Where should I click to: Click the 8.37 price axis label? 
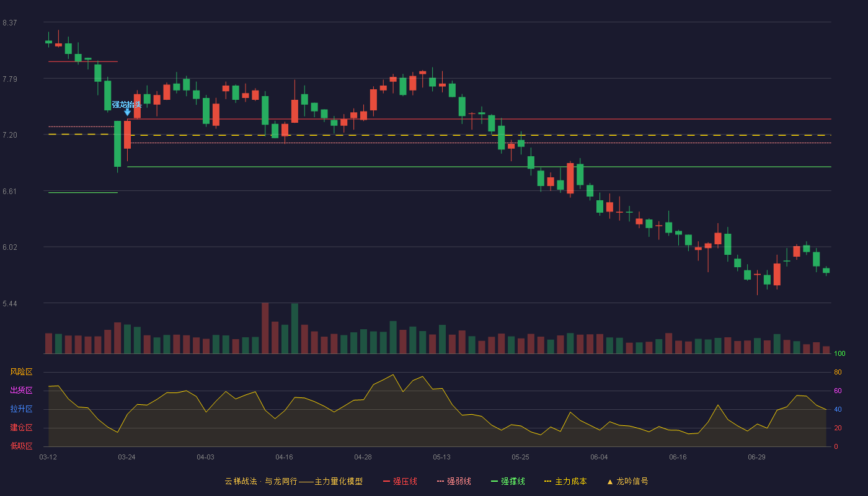[x=9, y=23]
